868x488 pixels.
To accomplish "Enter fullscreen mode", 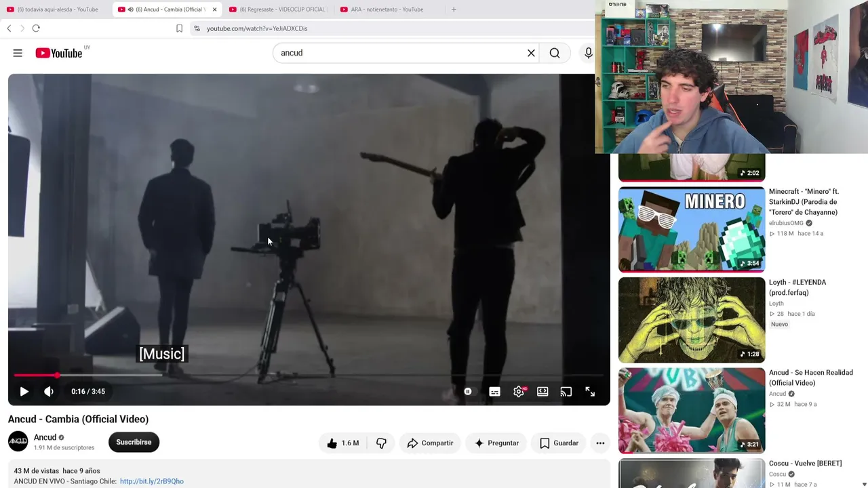I will point(590,391).
